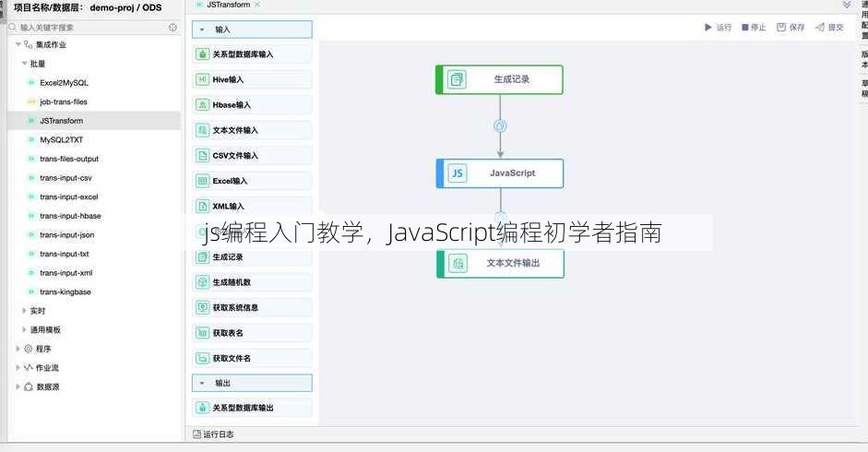868x452 pixels.
Task: Save the job with the 保存 button
Action: point(791,27)
